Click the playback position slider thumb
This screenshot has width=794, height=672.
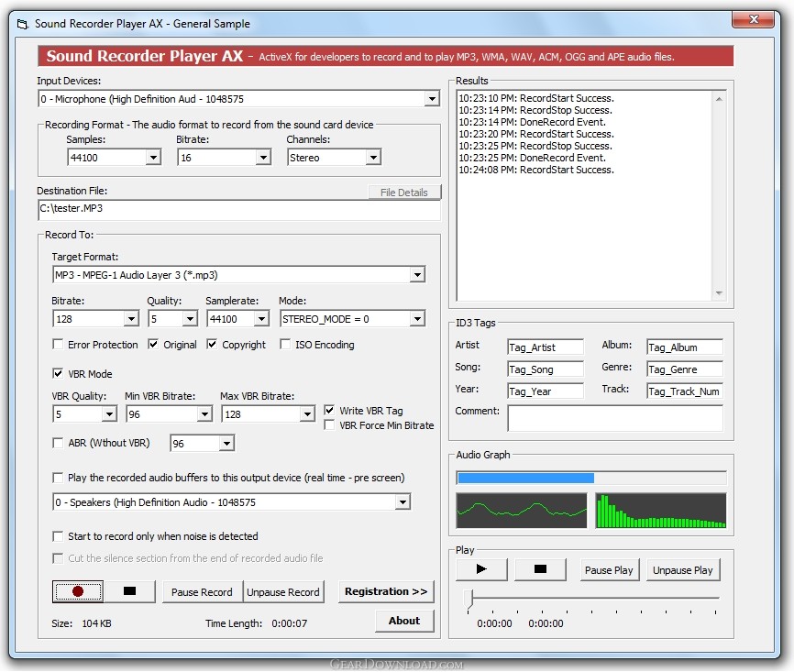click(x=469, y=599)
